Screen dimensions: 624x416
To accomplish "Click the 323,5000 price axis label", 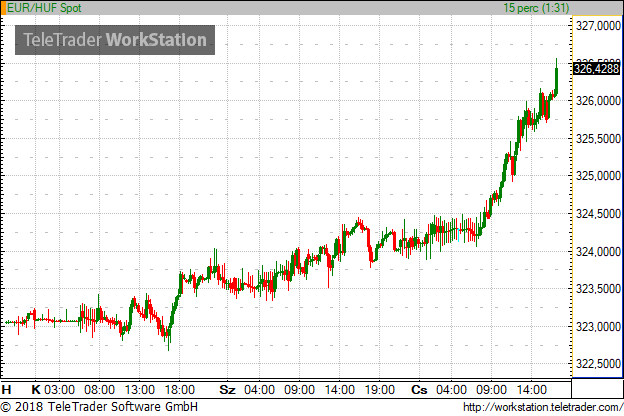I will [598, 289].
